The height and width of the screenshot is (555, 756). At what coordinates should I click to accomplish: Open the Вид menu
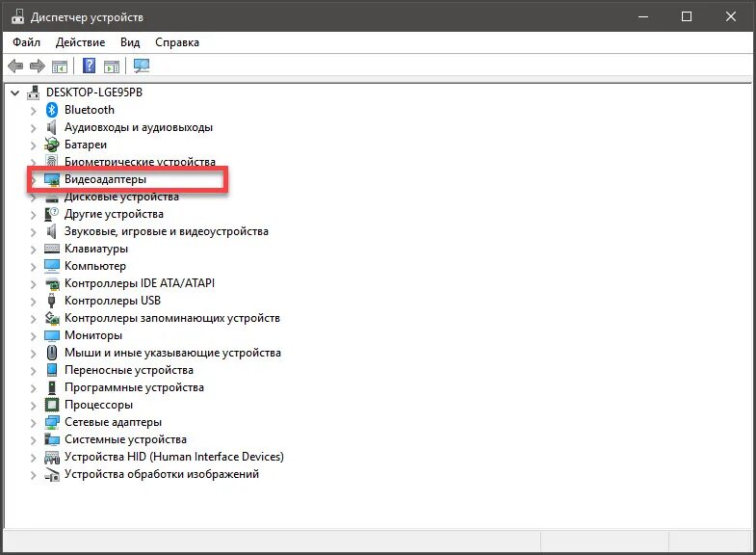coord(130,42)
